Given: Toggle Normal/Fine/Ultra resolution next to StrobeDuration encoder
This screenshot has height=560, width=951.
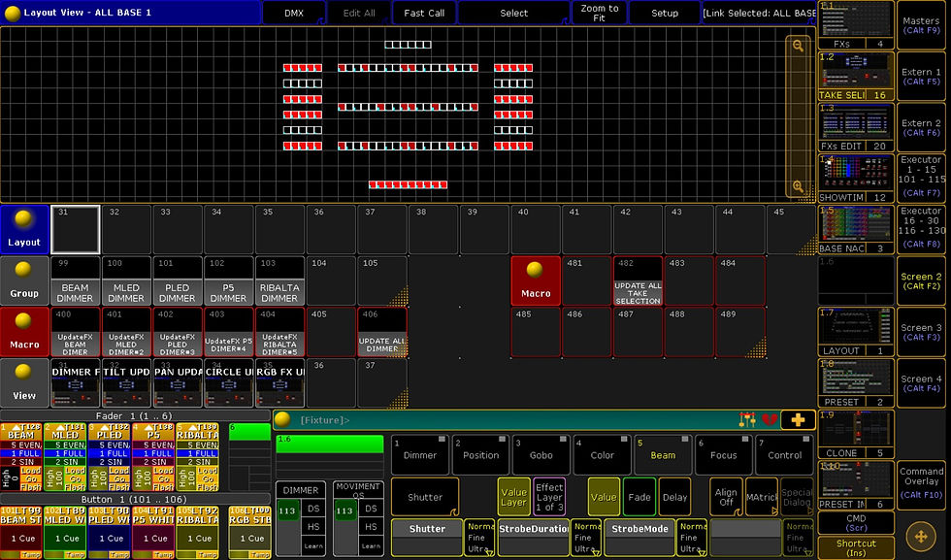Looking at the screenshot, I should pos(586,538).
